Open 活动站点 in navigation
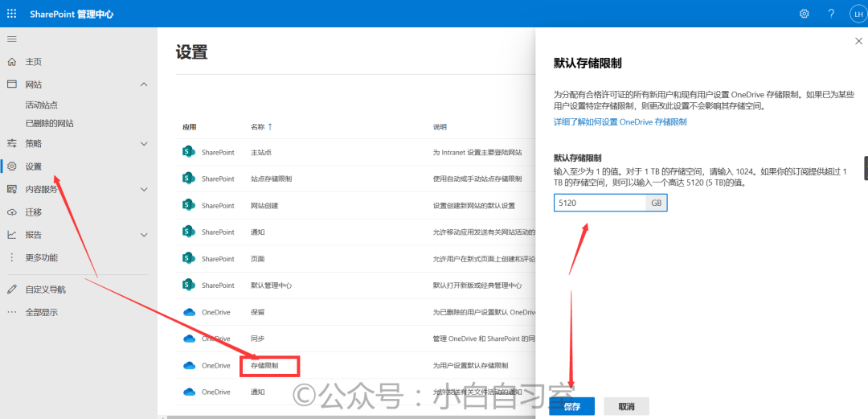The image size is (868, 419). click(42, 105)
